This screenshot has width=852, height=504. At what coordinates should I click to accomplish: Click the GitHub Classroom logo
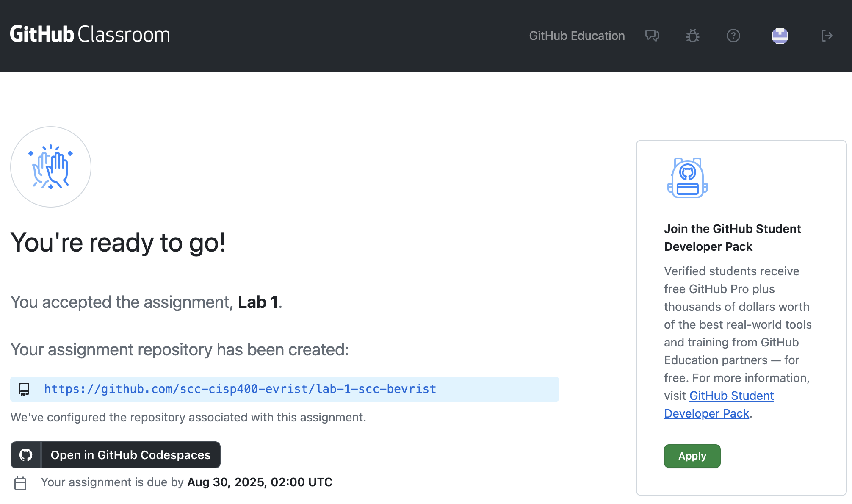coord(90,35)
